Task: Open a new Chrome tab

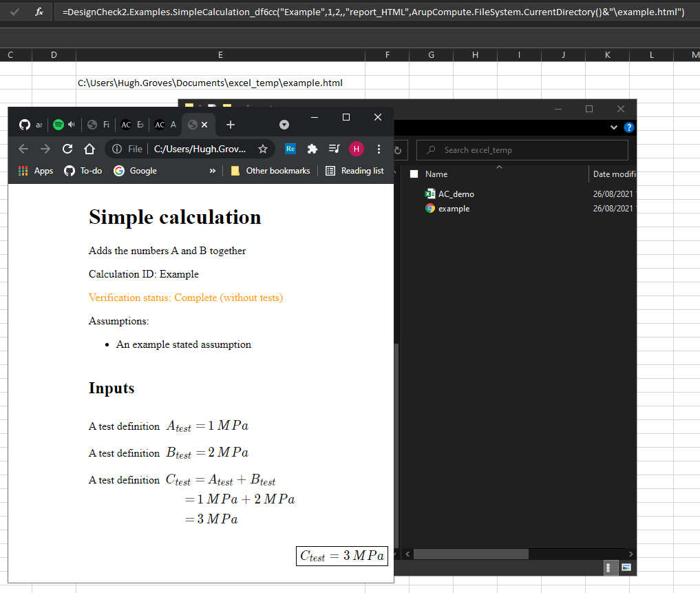Action: (231, 125)
